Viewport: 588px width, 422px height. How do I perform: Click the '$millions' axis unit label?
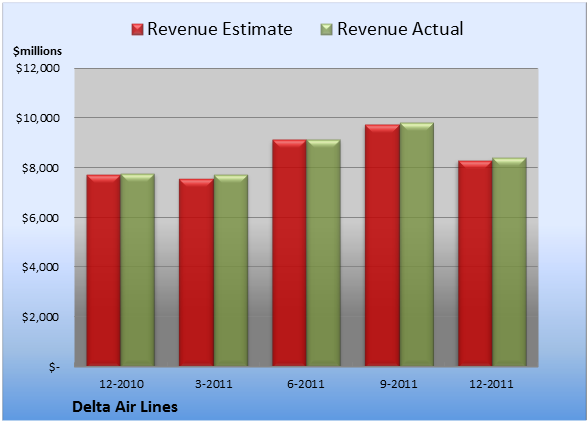click(37, 51)
